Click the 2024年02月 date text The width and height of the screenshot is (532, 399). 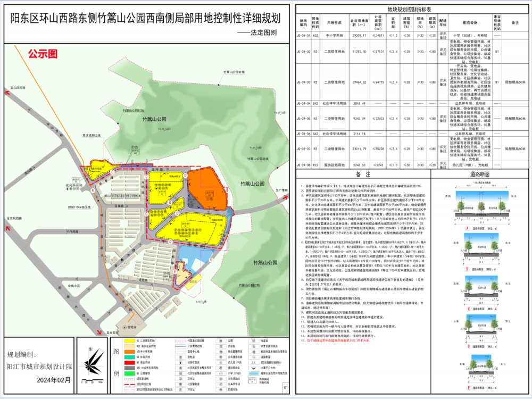point(54,380)
